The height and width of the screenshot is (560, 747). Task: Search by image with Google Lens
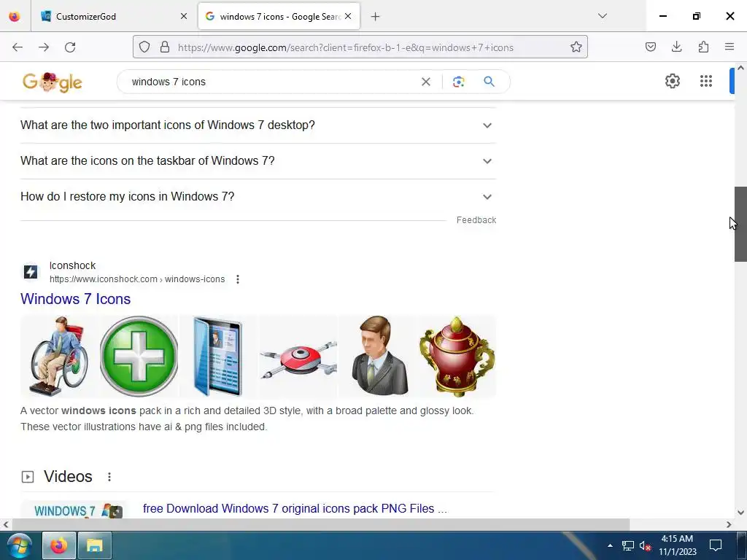459,82
